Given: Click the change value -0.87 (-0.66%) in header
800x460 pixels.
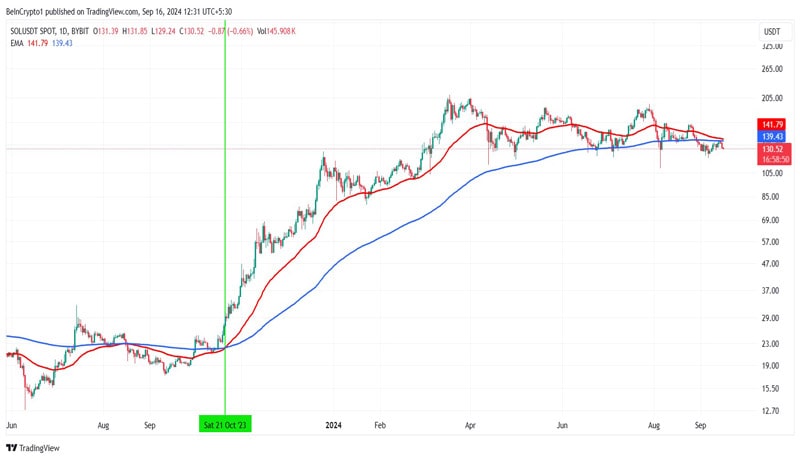Looking at the screenshot, I should tap(232, 31).
